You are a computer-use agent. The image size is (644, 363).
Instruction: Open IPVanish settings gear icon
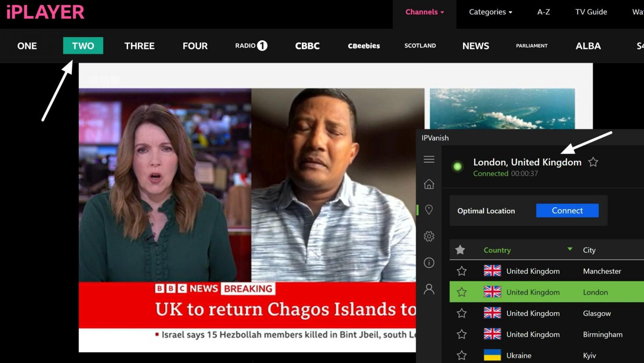tap(429, 236)
